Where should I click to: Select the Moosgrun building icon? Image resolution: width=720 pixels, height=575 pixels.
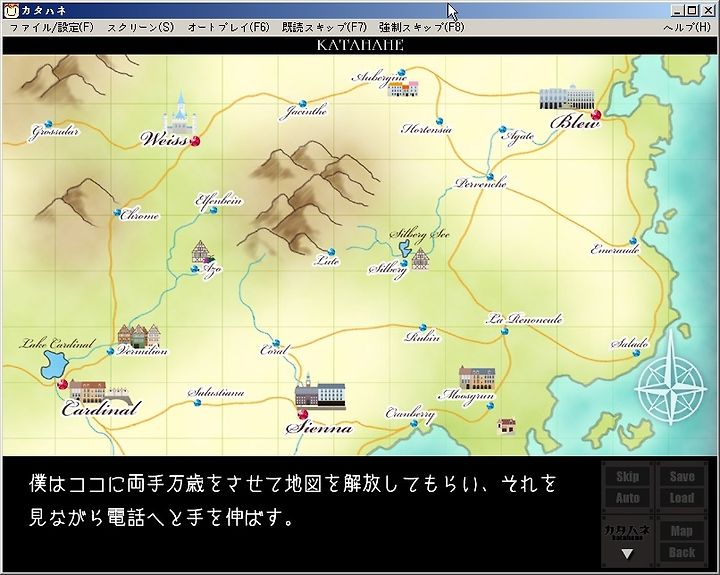tap(477, 378)
